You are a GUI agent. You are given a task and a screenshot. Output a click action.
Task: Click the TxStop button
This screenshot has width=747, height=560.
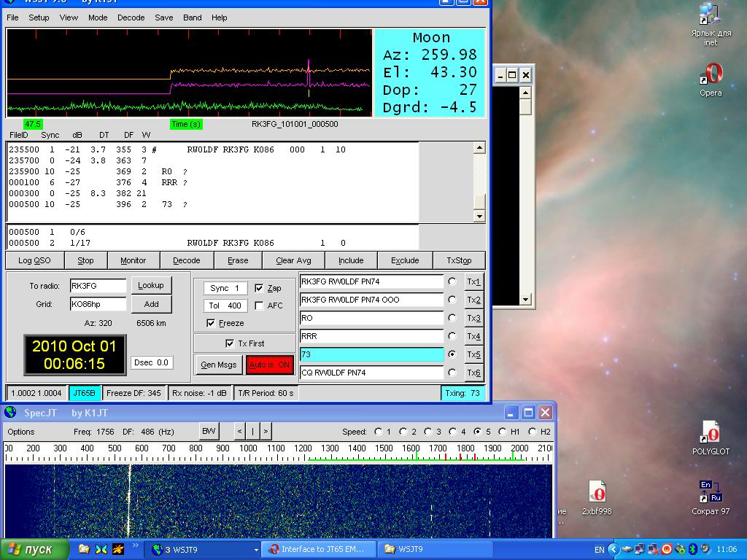click(460, 260)
